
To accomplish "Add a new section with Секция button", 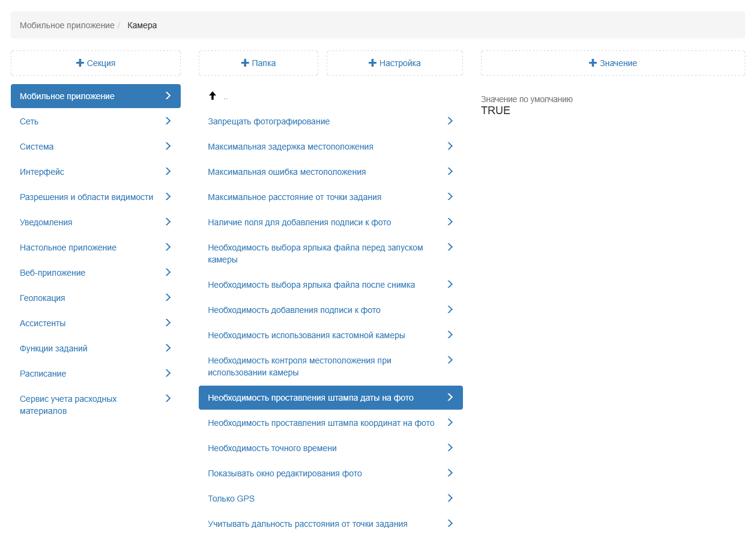I will (95, 63).
